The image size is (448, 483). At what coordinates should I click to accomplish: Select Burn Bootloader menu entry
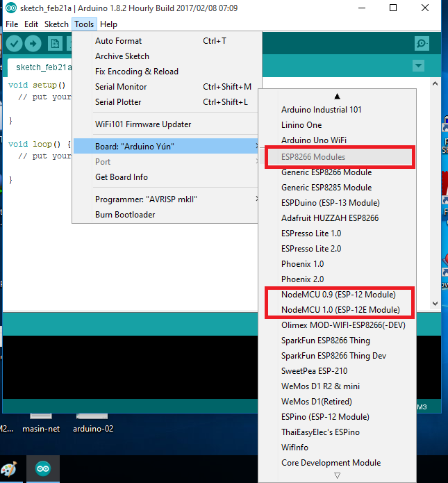165,214
